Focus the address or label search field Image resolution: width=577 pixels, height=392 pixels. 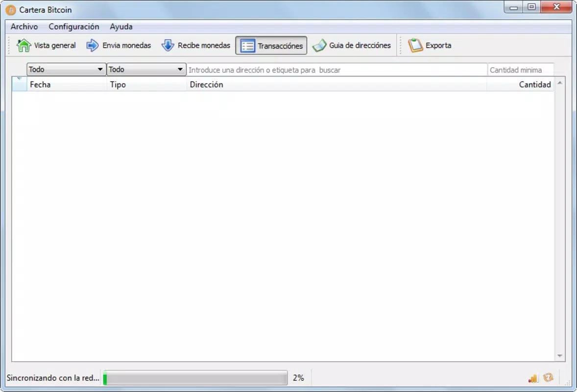(337, 70)
